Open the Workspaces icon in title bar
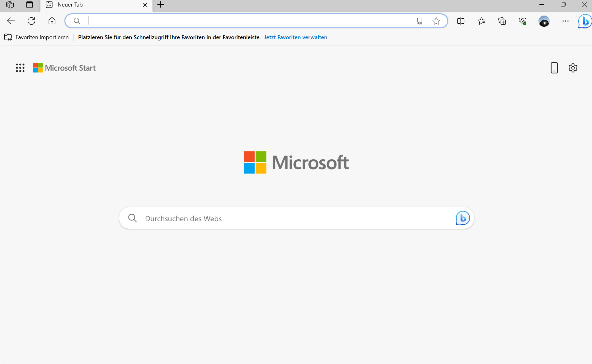Image resolution: width=592 pixels, height=364 pixels. click(10, 5)
